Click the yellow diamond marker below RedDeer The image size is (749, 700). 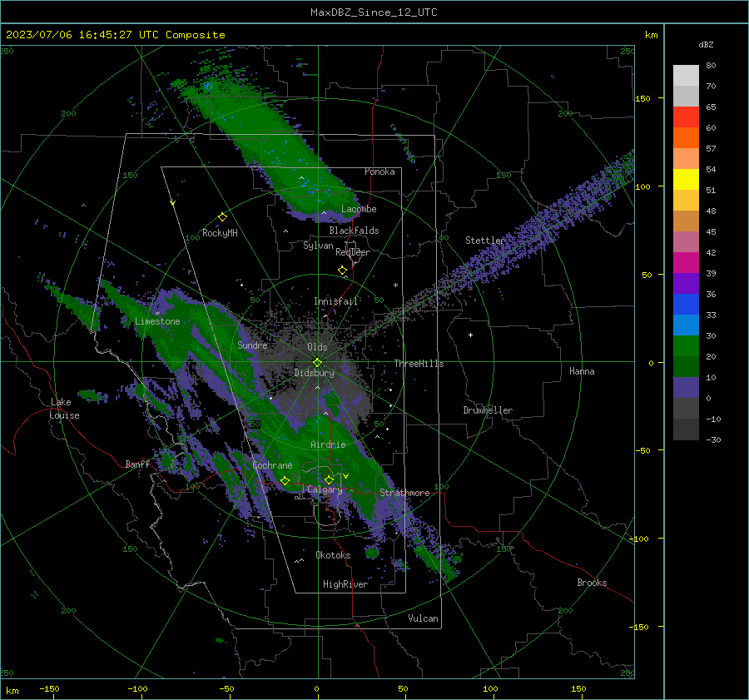pyautogui.click(x=342, y=271)
